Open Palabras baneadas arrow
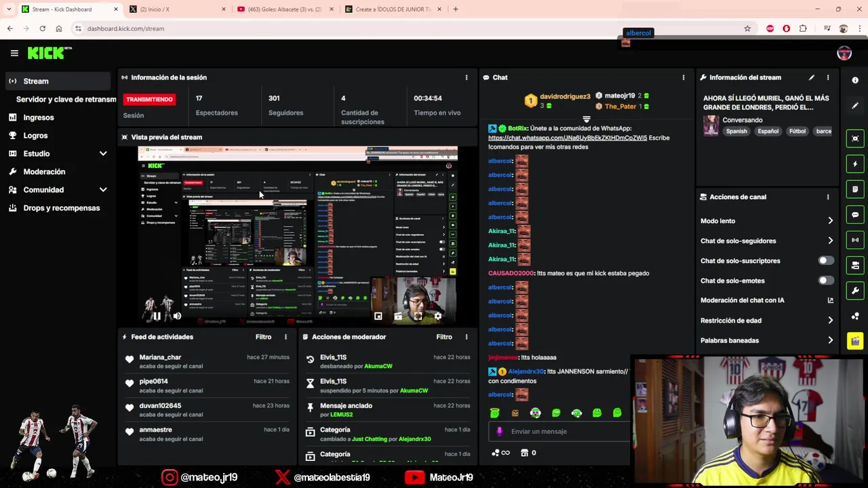Viewport: 868px width, 488px height. [x=831, y=340]
